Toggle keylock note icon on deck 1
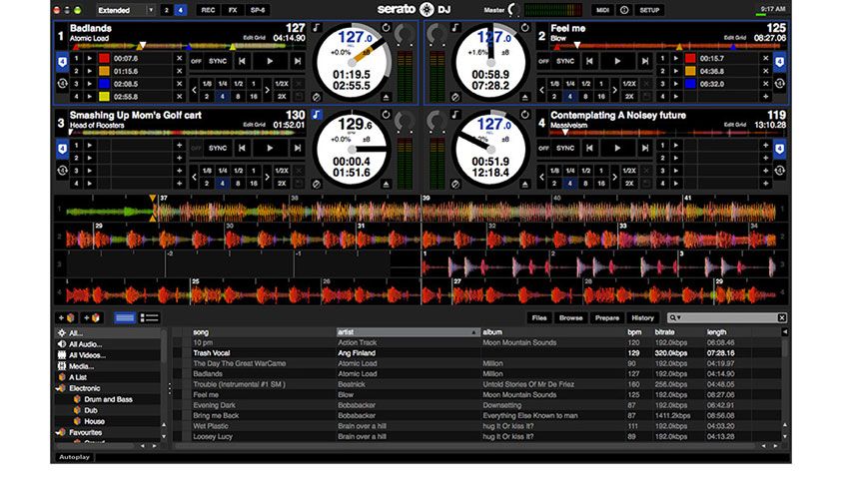 coord(317,28)
